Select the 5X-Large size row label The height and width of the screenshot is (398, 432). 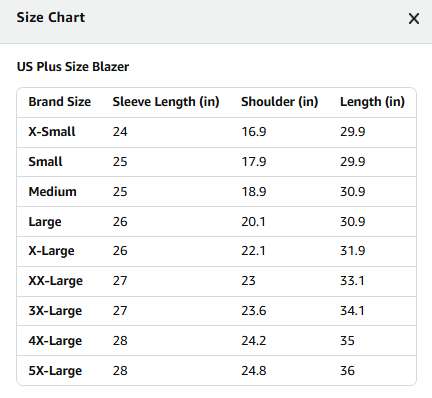[55, 371]
